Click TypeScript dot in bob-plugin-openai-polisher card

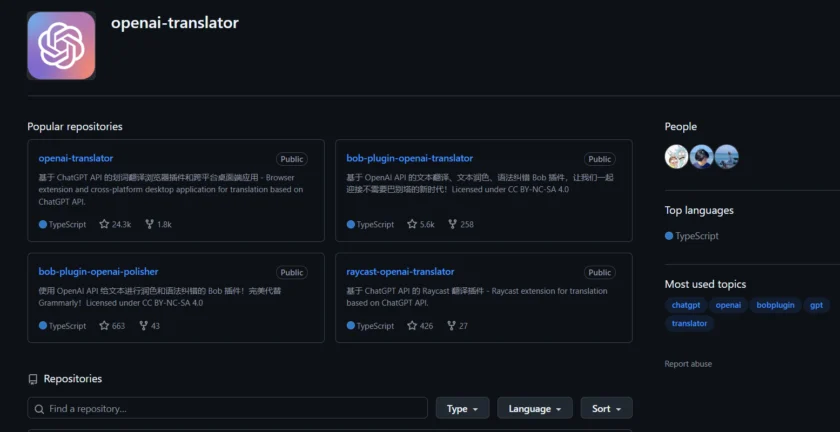43,325
